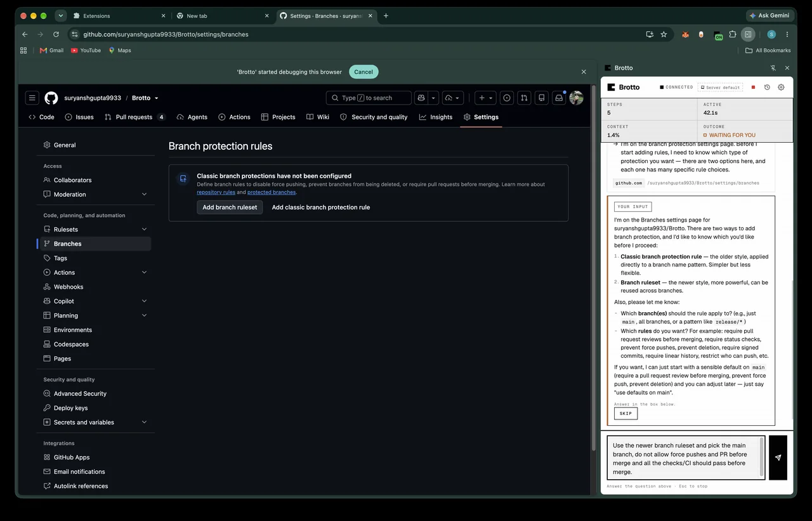Open the ON-badge extension icon
Image resolution: width=812 pixels, height=521 pixels.
point(718,36)
